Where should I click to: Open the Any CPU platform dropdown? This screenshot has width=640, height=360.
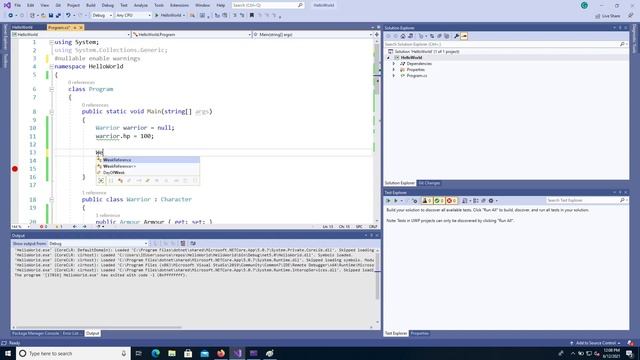[133, 15]
